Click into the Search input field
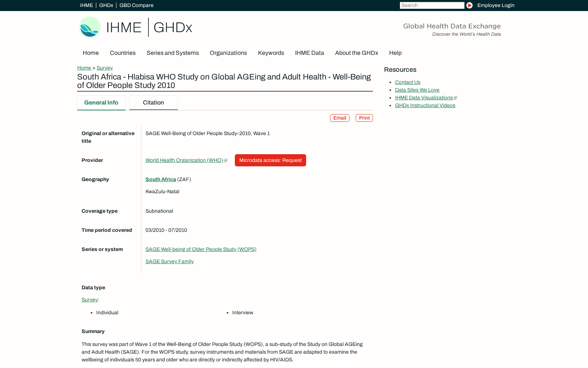 [432, 5]
